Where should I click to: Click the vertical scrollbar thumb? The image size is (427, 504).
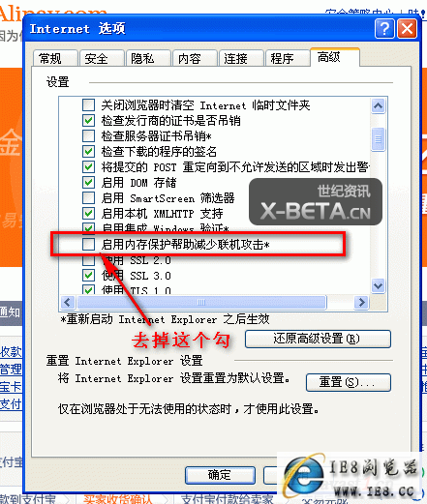pyautogui.click(x=378, y=139)
